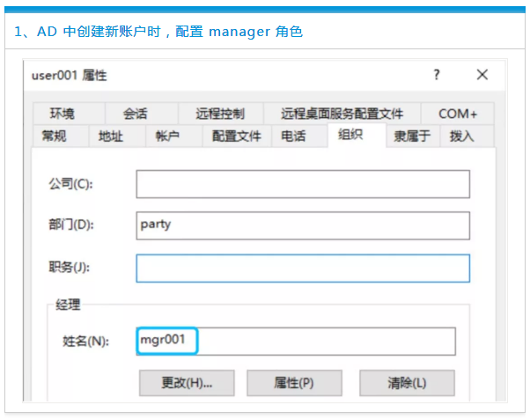
Task: Go to the 远程桌面服务配置文件 tab
Action: 342,114
